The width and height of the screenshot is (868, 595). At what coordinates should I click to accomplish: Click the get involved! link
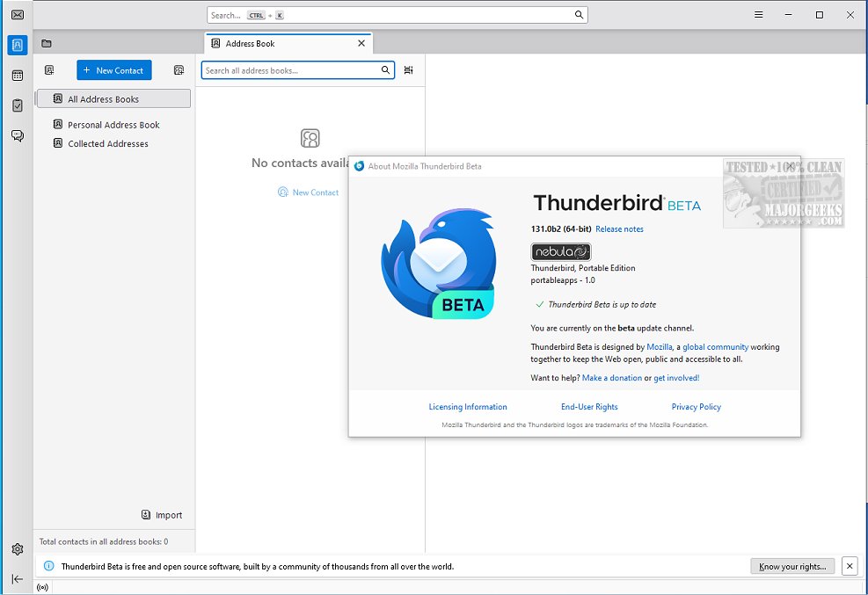[x=676, y=378]
